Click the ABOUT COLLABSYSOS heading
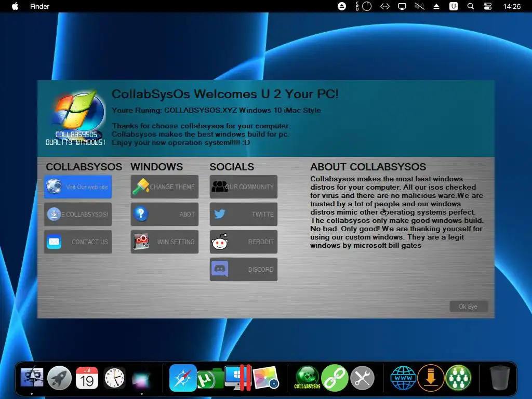 (368, 167)
